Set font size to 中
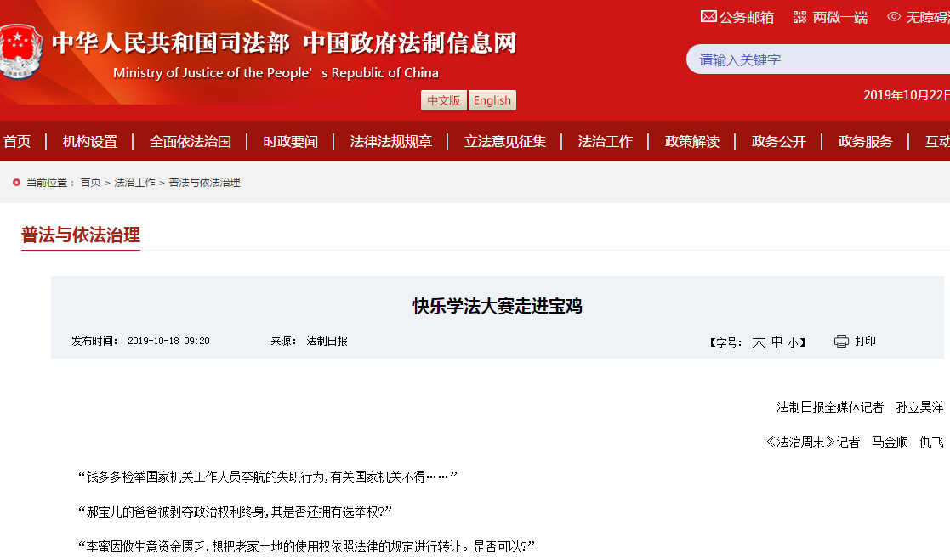 coord(776,342)
